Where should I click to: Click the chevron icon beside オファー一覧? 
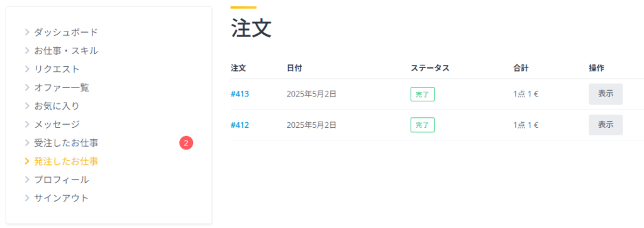coord(27,88)
